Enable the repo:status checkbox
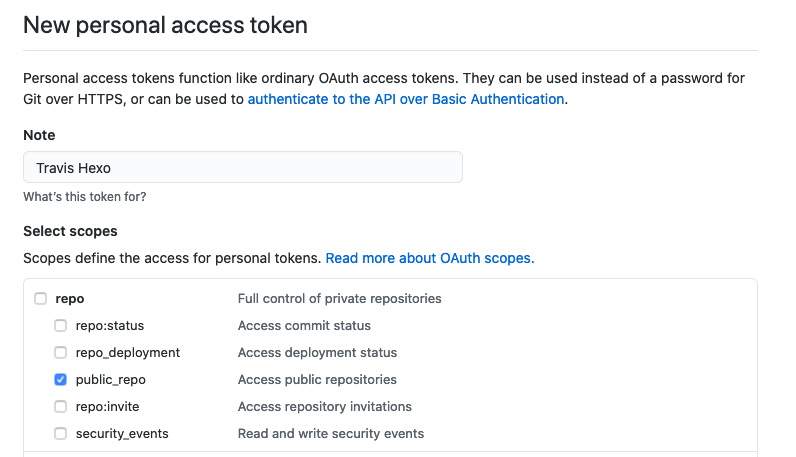 pos(60,325)
